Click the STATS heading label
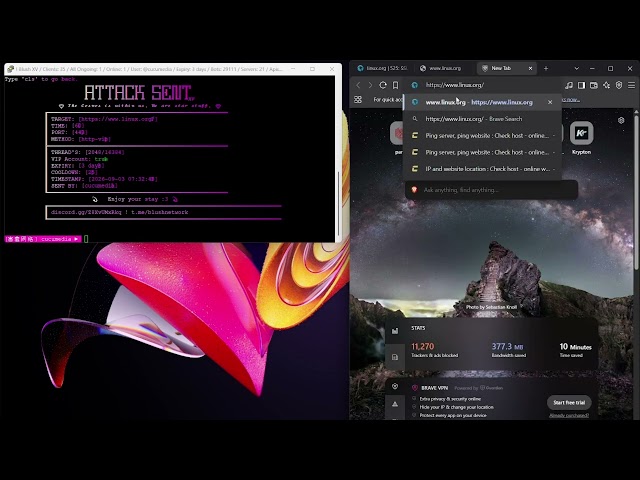Screen dimensions: 640x480 [x=418, y=328]
